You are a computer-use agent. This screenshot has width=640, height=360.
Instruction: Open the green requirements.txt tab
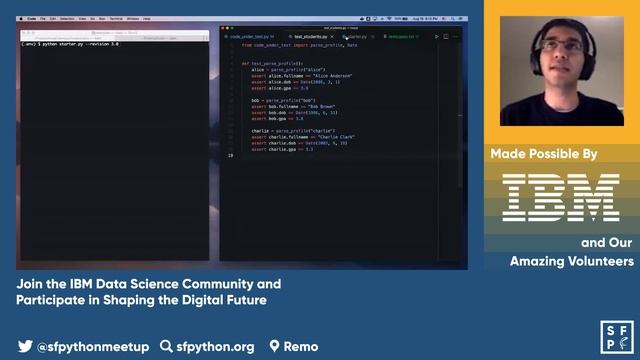point(400,37)
